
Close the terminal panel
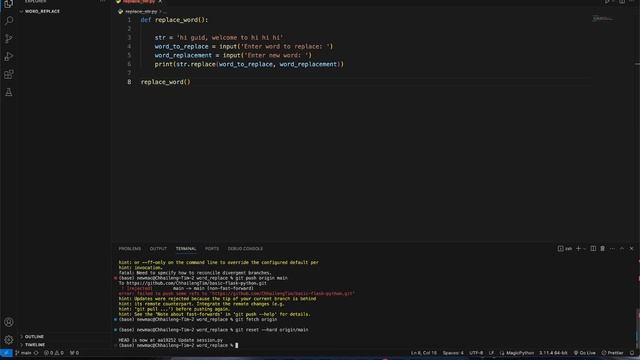(x=631, y=249)
